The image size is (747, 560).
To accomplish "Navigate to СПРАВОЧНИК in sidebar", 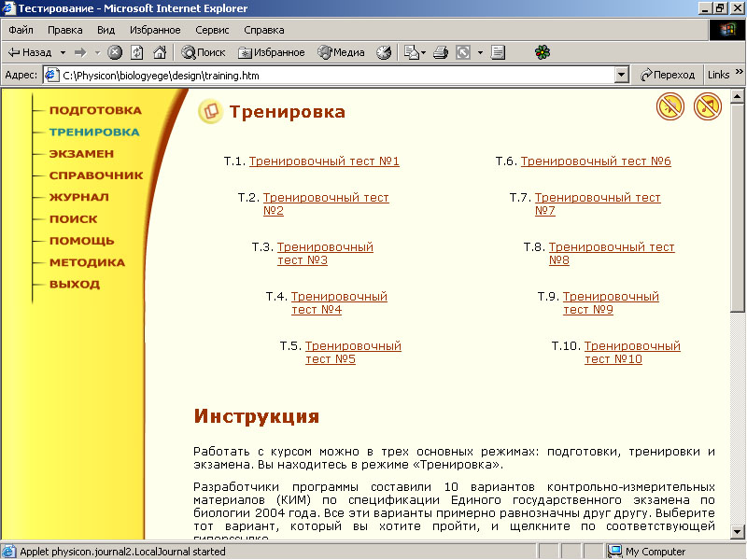I will [96, 175].
